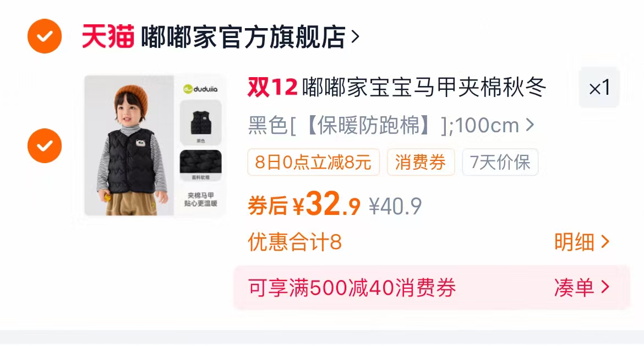Tap the Tmall 天猫 logo
The image size is (644, 345).
point(108,36)
